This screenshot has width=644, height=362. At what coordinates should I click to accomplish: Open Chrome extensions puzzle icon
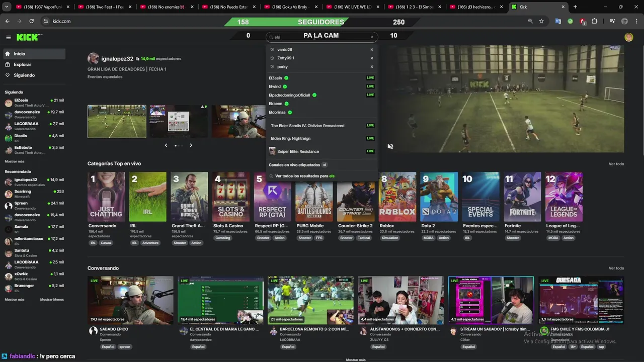click(595, 21)
